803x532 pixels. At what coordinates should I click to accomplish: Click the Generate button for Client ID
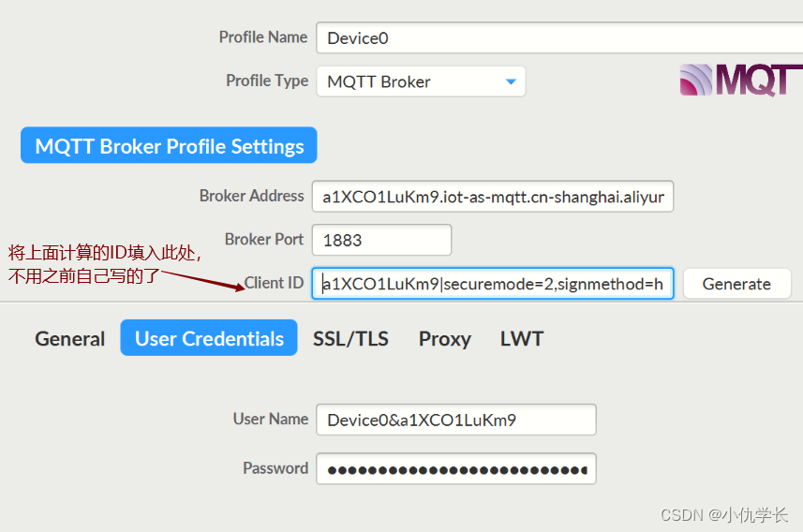click(736, 283)
